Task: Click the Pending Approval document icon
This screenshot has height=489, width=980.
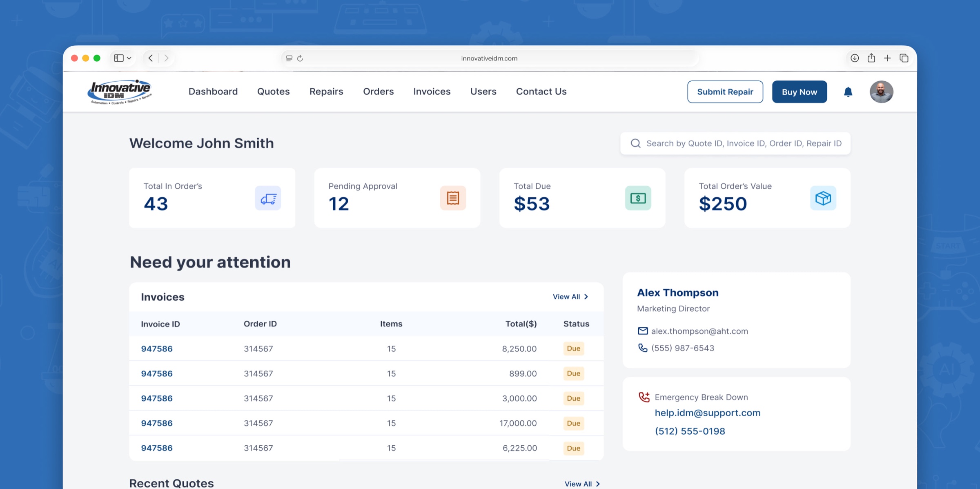Action: click(x=453, y=198)
